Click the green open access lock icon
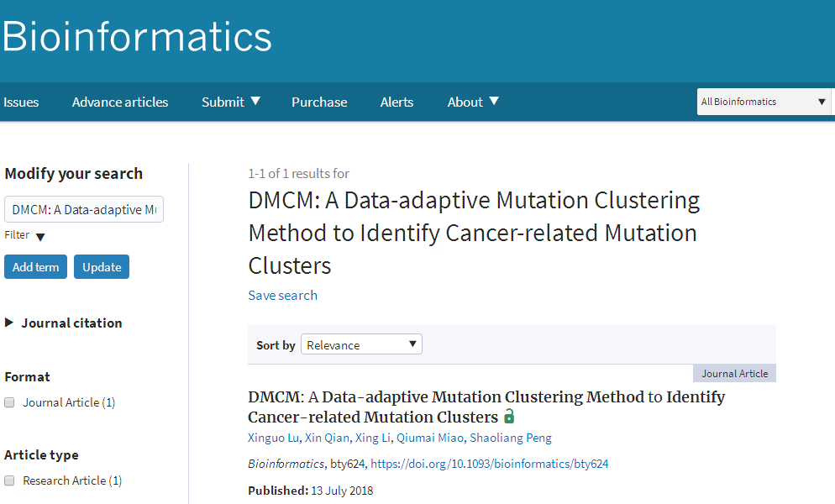 pos(509,417)
